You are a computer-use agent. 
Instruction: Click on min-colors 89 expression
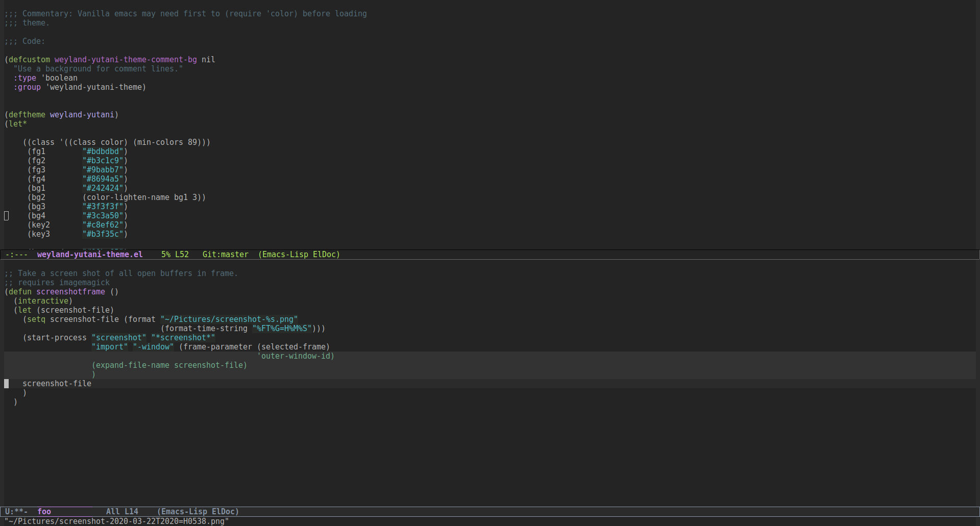click(167, 142)
